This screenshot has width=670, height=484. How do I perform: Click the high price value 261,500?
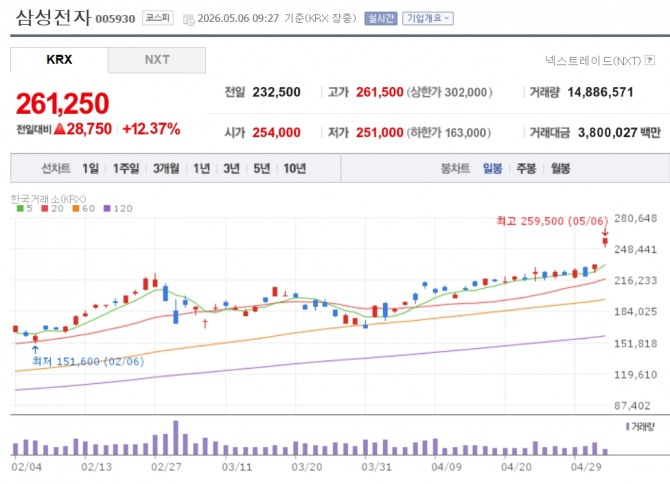click(379, 92)
